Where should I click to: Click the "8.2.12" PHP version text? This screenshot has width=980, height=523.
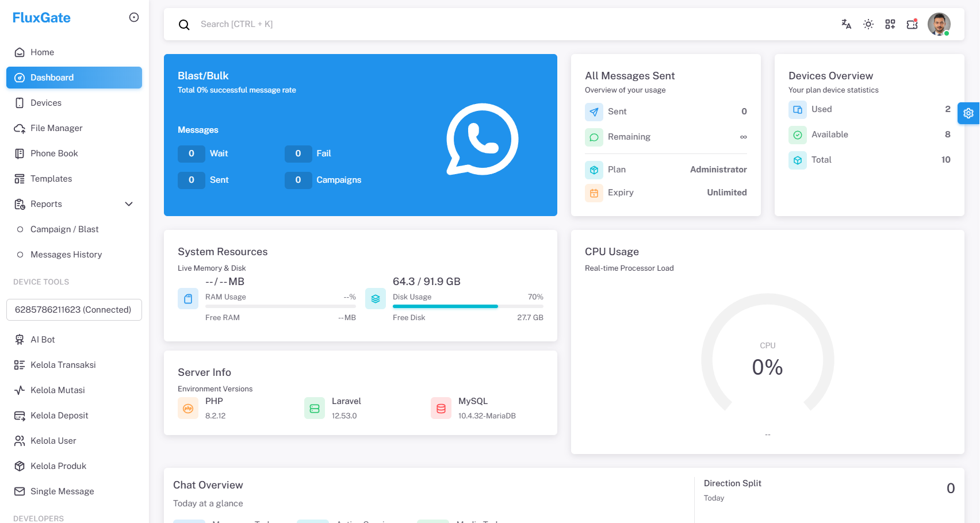pyautogui.click(x=216, y=416)
